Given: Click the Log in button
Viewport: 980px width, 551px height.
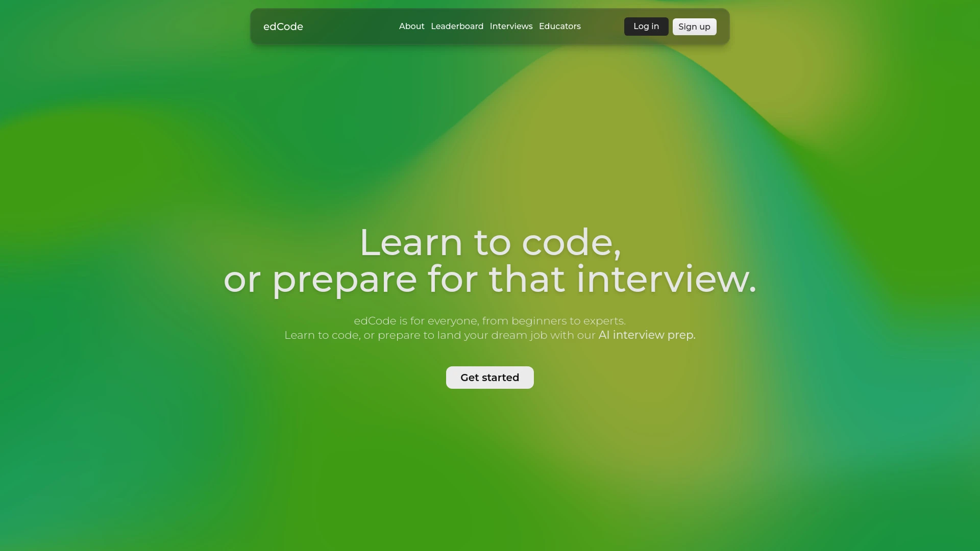Looking at the screenshot, I should click(646, 26).
